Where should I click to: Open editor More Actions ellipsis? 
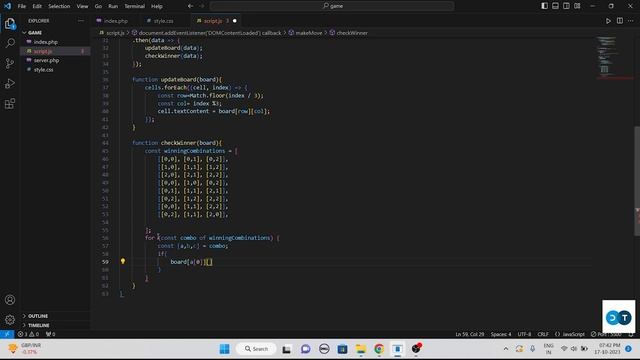click(631, 21)
